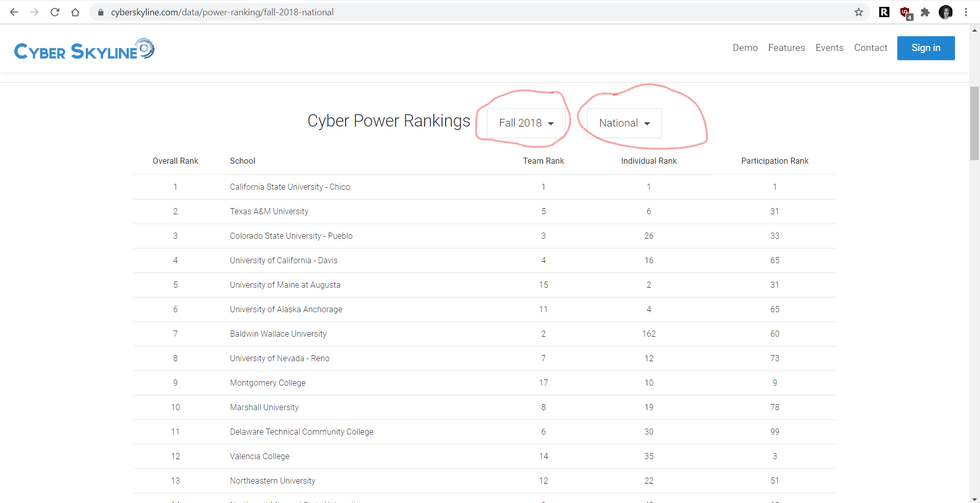Select University of Alaska Anchorage
980x503 pixels.
(x=286, y=309)
